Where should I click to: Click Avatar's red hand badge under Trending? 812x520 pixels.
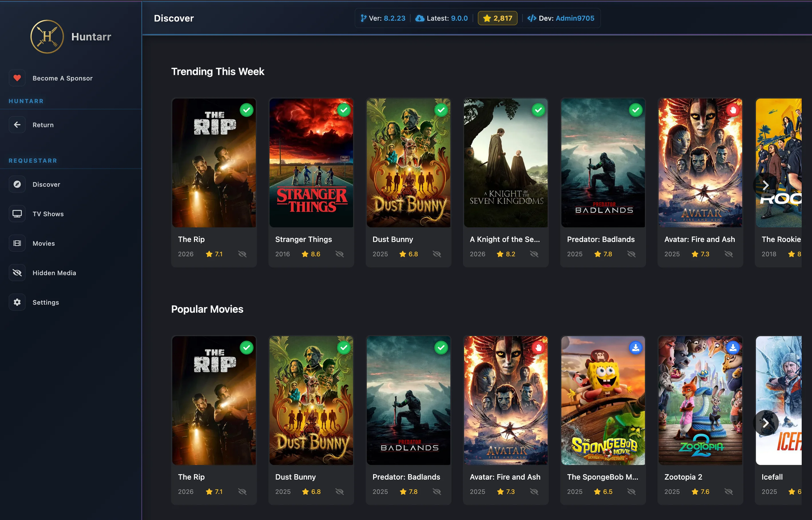(733, 110)
